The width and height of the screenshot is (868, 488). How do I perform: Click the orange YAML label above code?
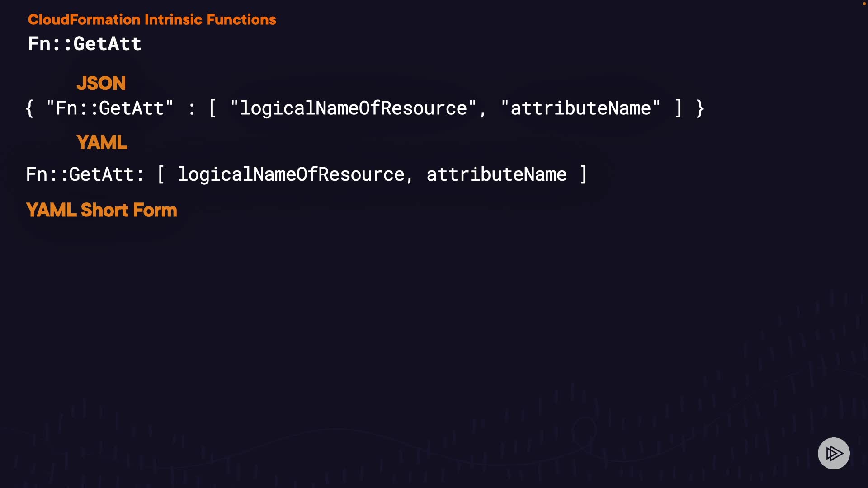(x=102, y=142)
